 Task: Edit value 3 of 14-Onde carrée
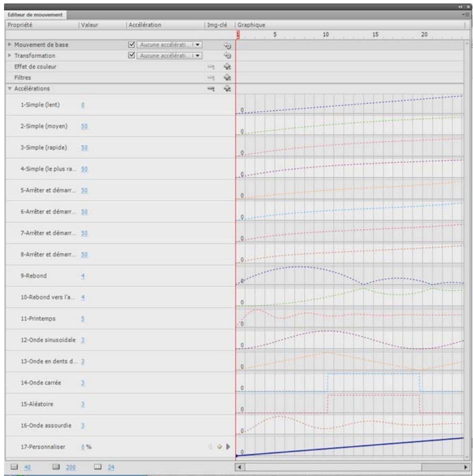(83, 383)
